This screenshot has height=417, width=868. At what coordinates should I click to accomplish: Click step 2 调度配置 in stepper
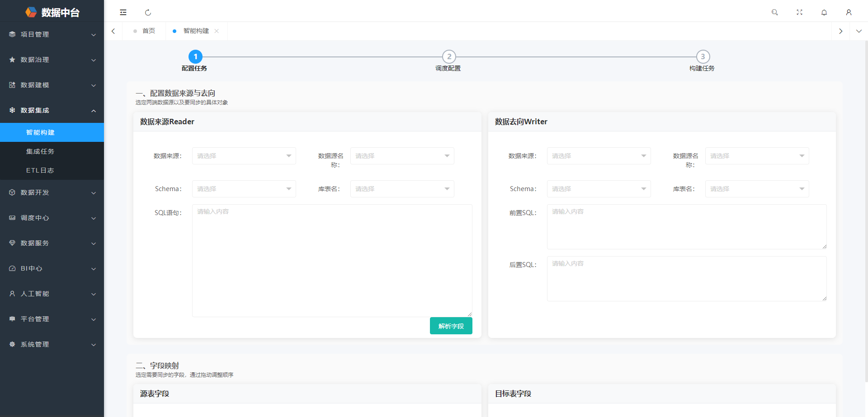448,57
